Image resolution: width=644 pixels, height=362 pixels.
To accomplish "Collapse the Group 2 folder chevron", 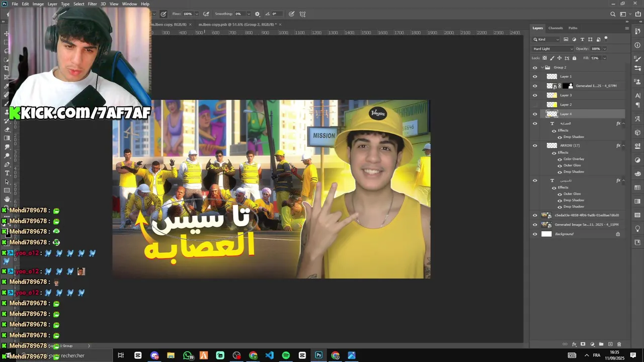I will pyautogui.click(x=542, y=67).
